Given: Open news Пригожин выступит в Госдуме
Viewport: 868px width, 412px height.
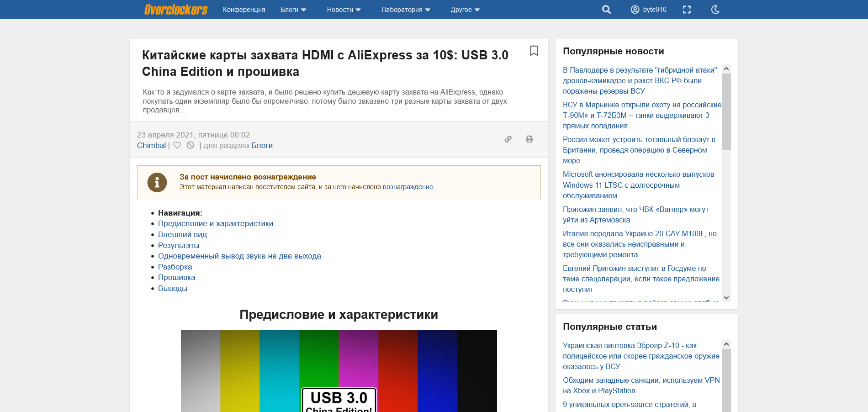Looking at the screenshot, I should (641, 279).
